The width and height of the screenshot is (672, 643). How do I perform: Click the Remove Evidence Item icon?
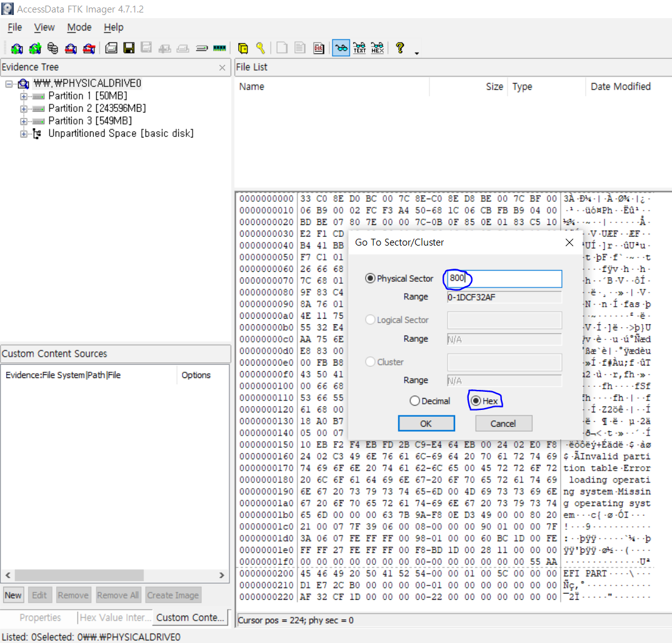(x=71, y=48)
